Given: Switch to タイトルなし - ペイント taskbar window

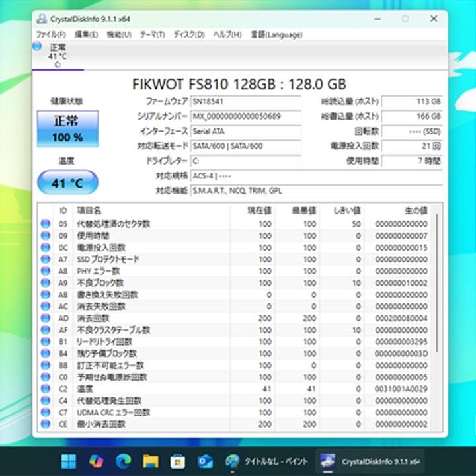Looking at the screenshot, I should [x=267, y=461].
